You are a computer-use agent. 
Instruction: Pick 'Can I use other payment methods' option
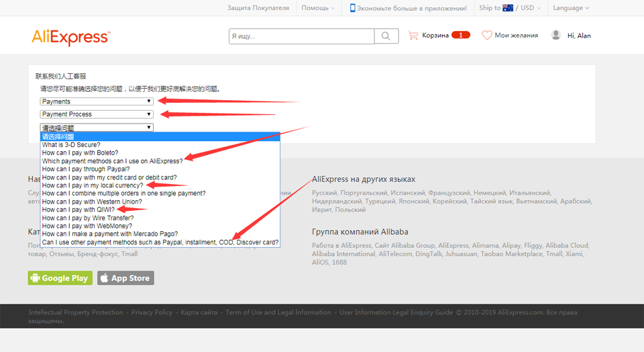point(160,243)
